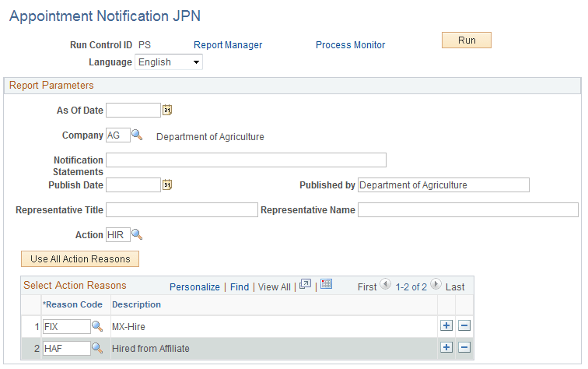Click Run Control ID value PS
The width and height of the screenshot is (588, 369).
tap(145, 45)
